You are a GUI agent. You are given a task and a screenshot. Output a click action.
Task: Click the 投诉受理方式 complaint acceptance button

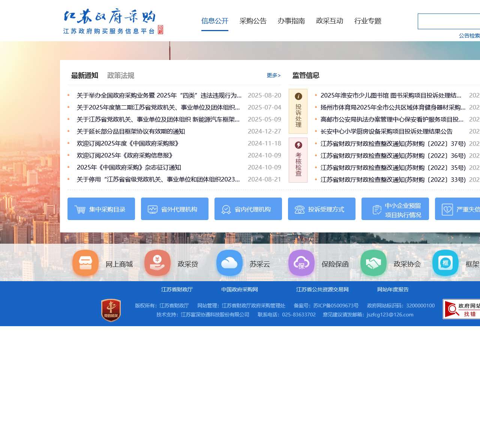pyautogui.click(x=321, y=209)
